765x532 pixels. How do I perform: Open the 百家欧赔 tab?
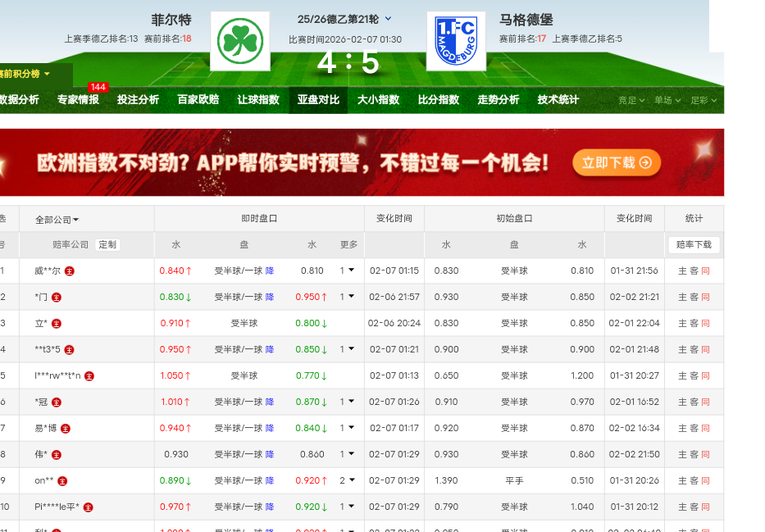point(198,100)
